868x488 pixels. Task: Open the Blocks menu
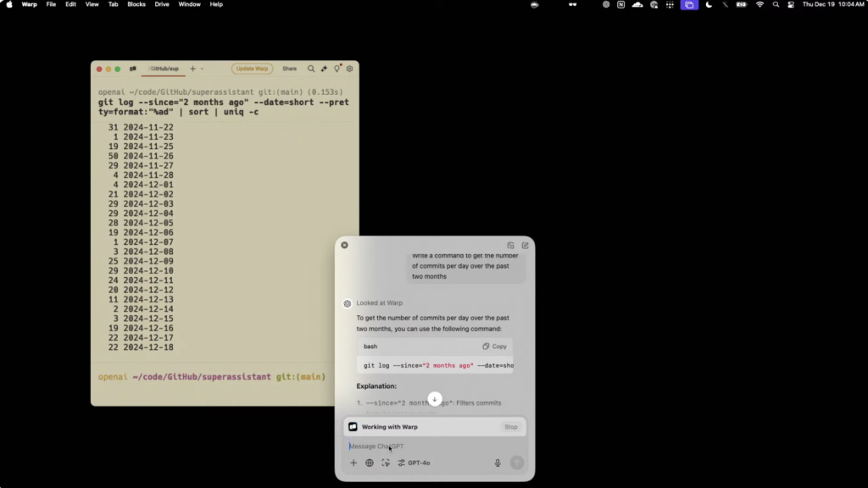click(x=136, y=4)
